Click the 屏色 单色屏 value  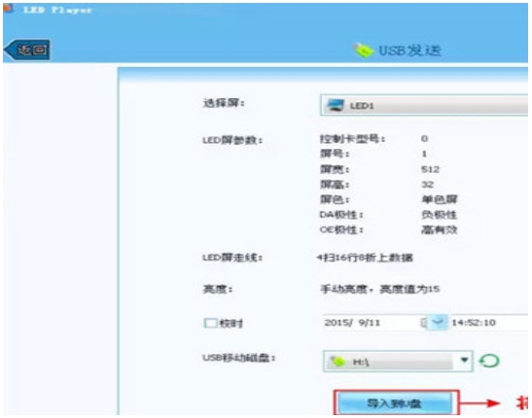[439, 199]
